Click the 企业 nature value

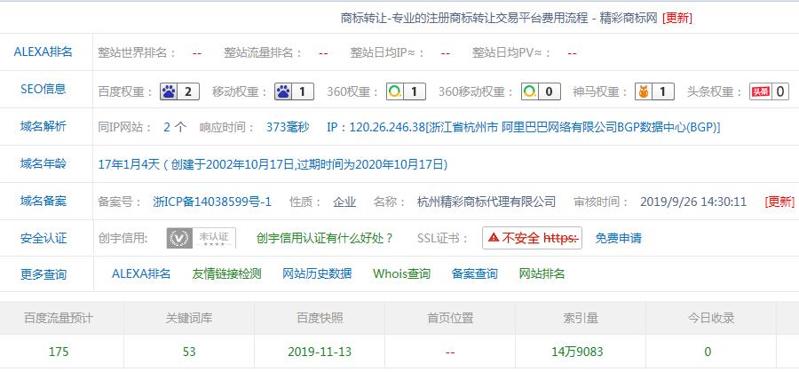[x=344, y=202]
